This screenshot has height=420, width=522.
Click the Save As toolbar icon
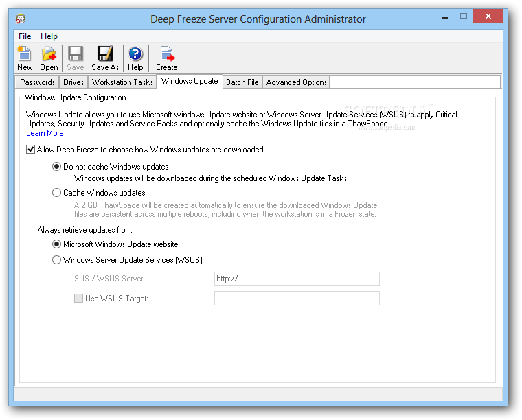click(x=105, y=58)
